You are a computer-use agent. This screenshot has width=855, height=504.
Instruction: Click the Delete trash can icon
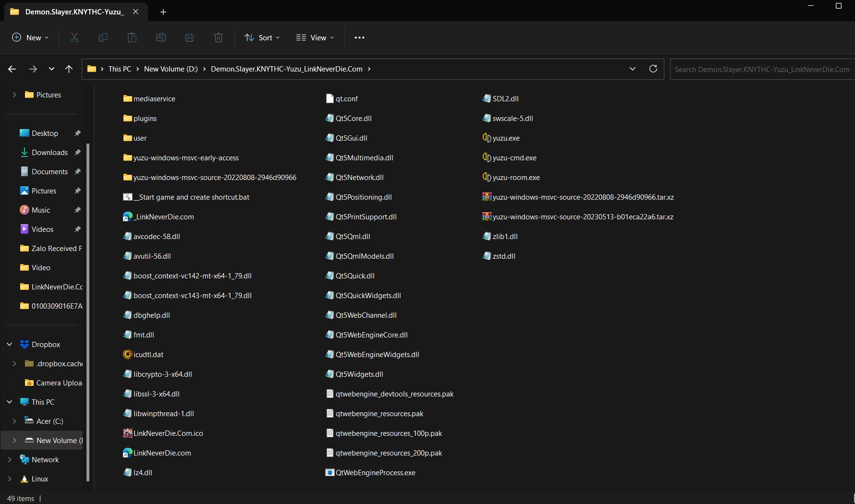point(219,37)
